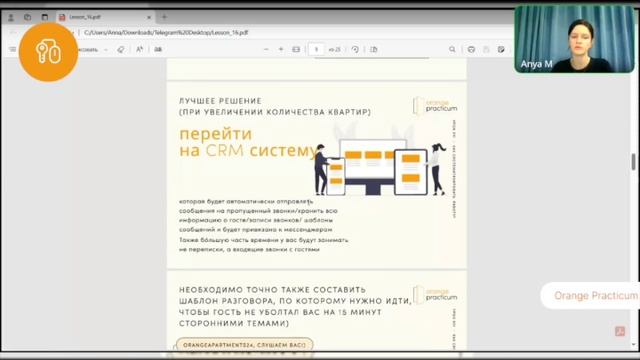Click the Anya M video thumbnail
The image size is (640, 360).
pos(574,39)
